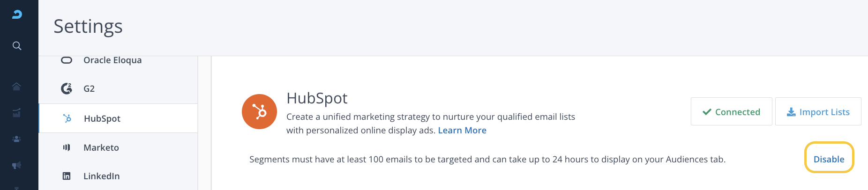The height and width of the screenshot is (190, 868).
Task: Open the Marketo integration settings
Action: [101, 147]
